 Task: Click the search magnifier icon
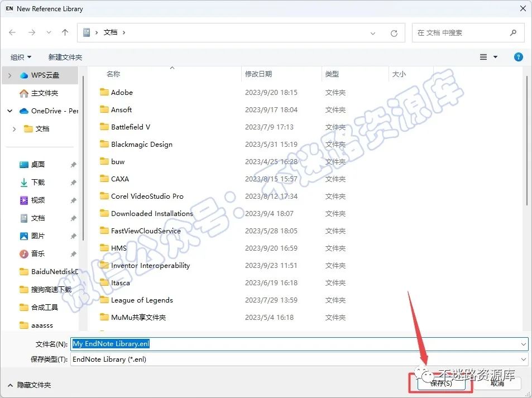pos(513,32)
